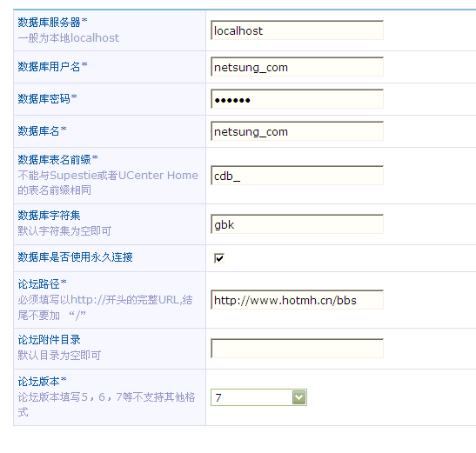Click the hint 默认字符集为空即可

tap(64, 231)
